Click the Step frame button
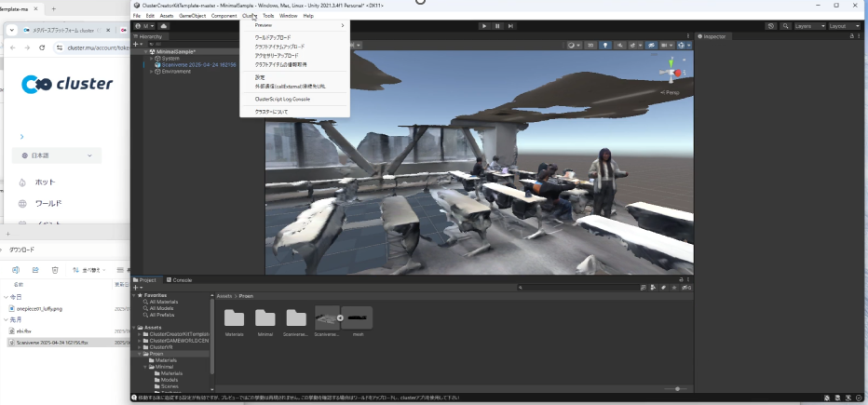The image size is (868, 405). [510, 26]
